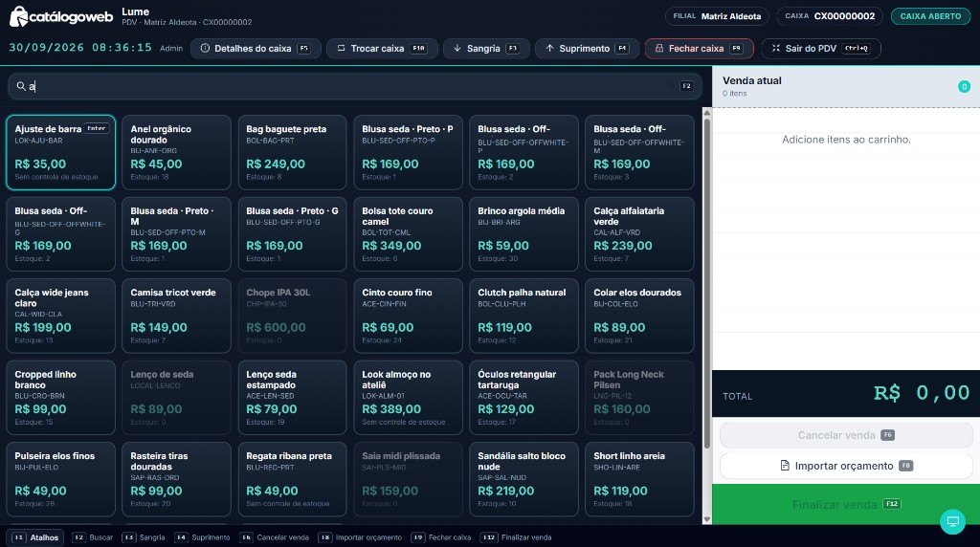This screenshot has height=547, width=980.
Task: Click the Caixa CX00000002 chip
Action: tap(830, 16)
